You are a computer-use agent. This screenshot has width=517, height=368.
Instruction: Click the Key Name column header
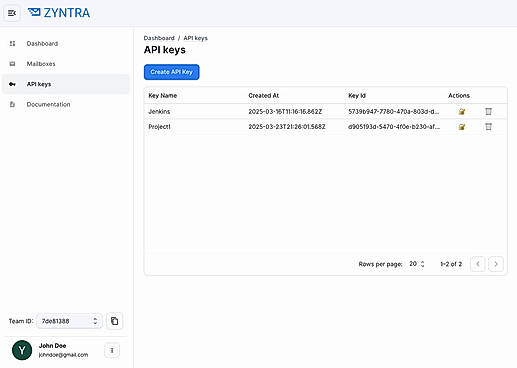pos(163,96)
